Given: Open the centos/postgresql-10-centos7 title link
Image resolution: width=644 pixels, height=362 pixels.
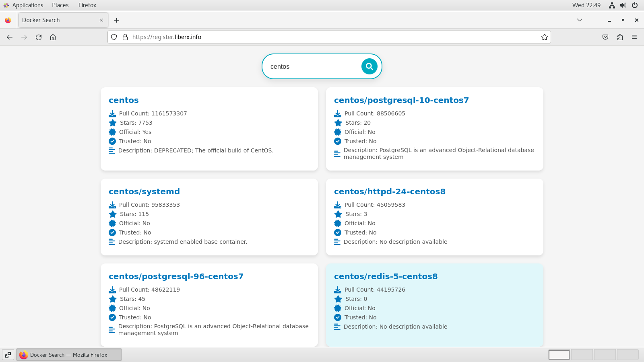Looking at the screenshot, I should (x=401, y=100).
